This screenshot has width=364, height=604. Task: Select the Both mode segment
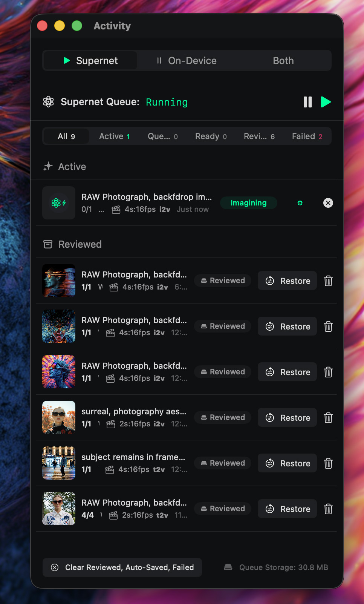pos(283,61)
